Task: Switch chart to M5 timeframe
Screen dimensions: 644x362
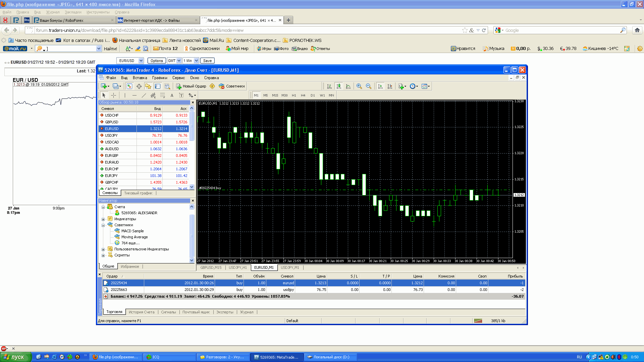Action: (266, 95)
